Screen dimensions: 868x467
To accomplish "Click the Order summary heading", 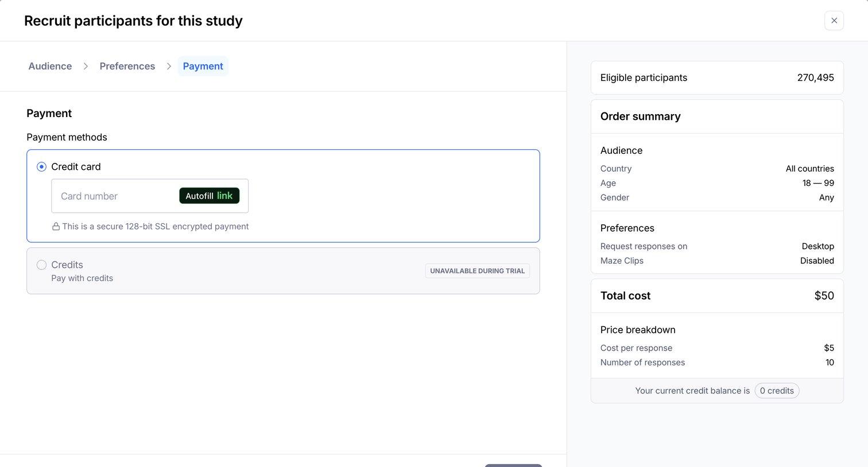I will (641, 116).
